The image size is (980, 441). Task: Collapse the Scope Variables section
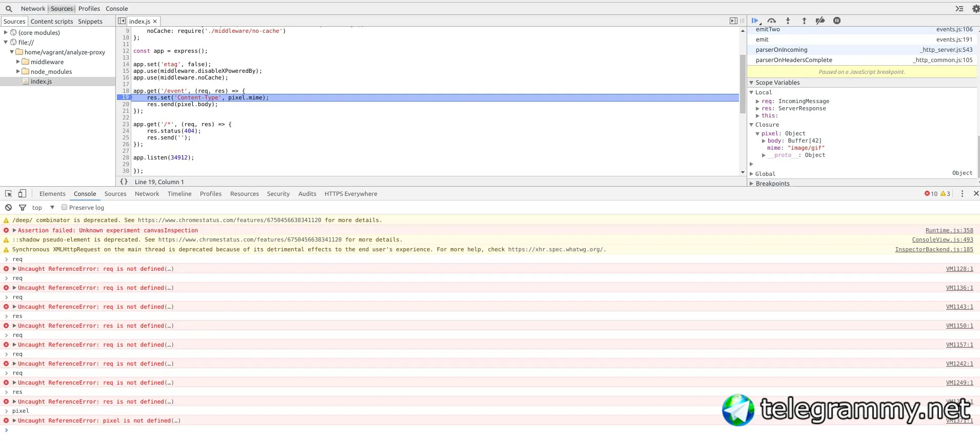[x=751, y=83]
